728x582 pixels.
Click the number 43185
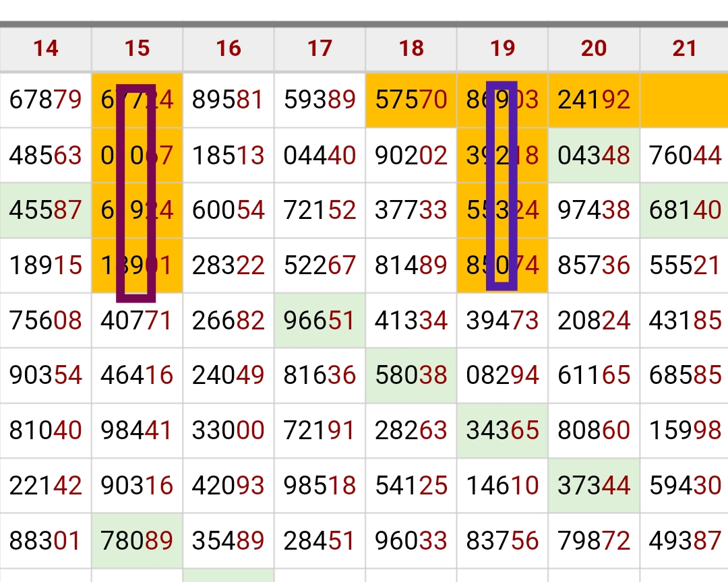coord(684,320)
